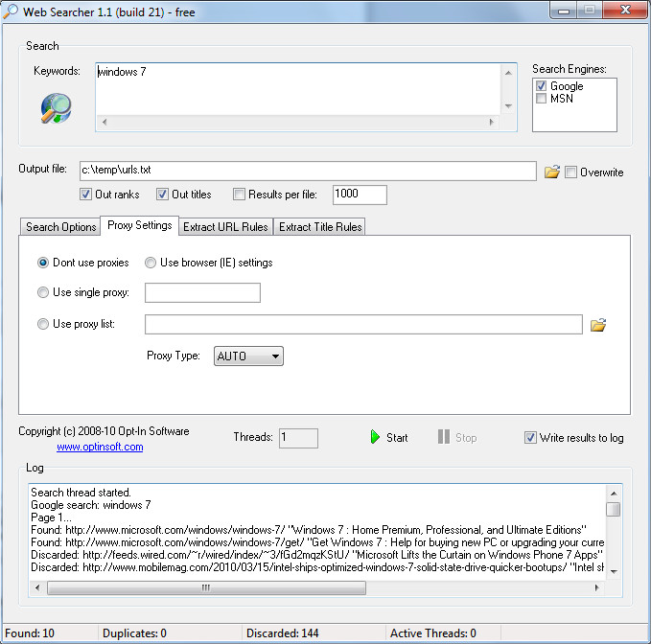651x644 pixels.
Task: Click the globe magnifier search icon
Action: [56, 108]
